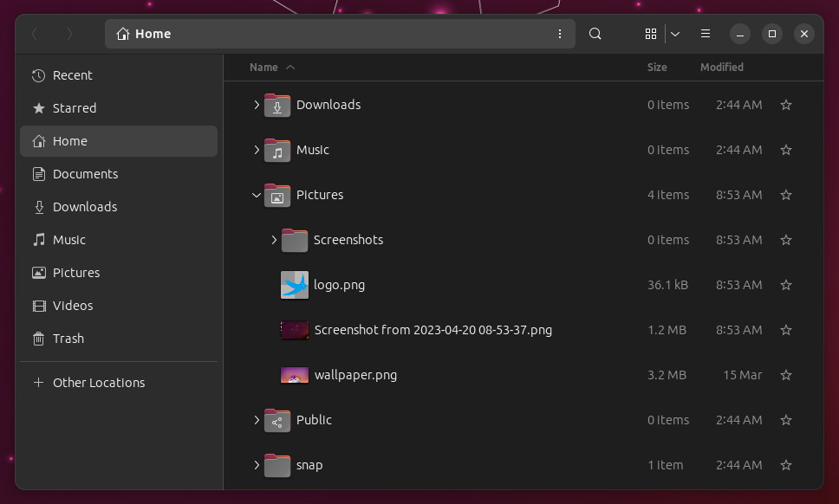Image resolution: width=839 pixels, height=504 pixels.
Task: Star the Screenshot from 2023-04-20 file
Action: 785,330
